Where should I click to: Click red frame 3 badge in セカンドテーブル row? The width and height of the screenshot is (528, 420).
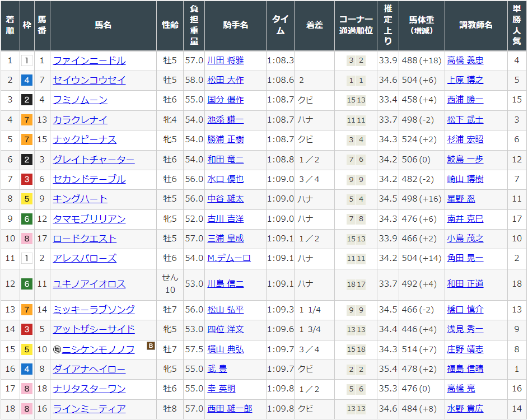point(27,179)
